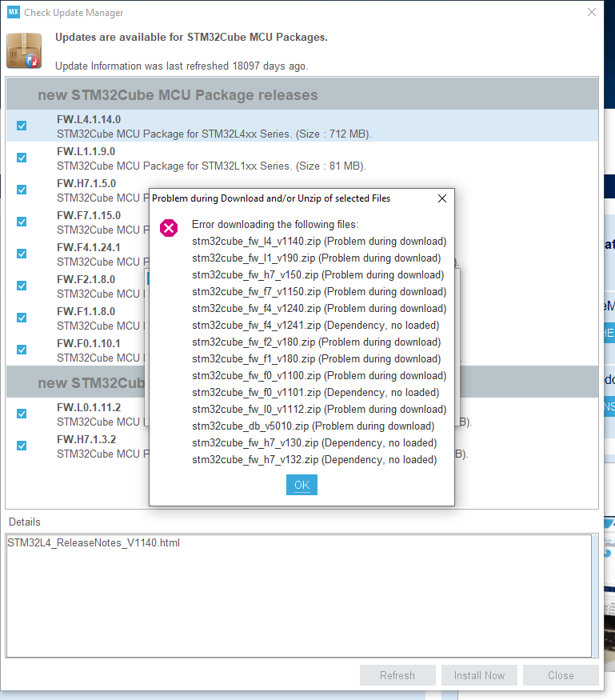Close the Problem during Download dialog
The image size is (615, 700).
(x=441, y=198)
